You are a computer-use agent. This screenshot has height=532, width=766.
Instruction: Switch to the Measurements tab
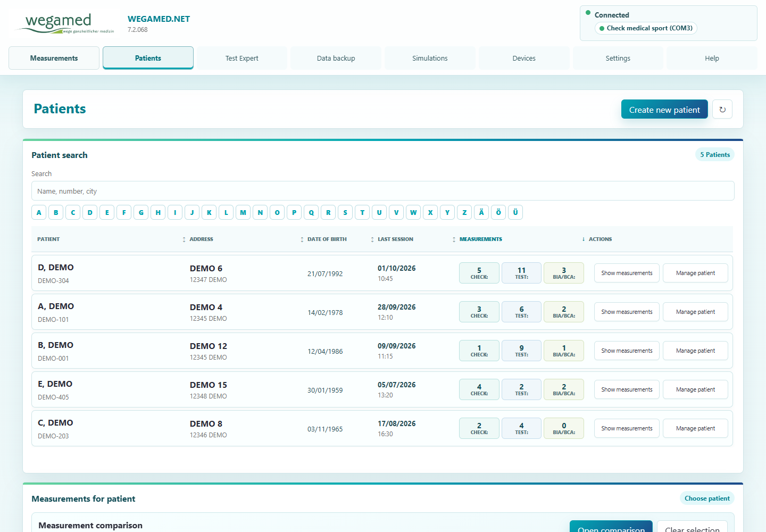click(x=54, y=58)
